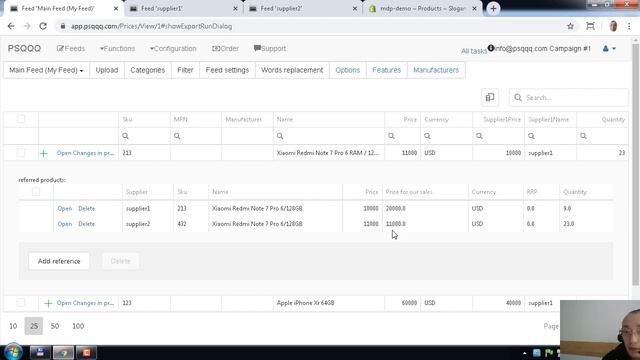This screenshot has width=640, height=360.
Task: Open the Features tab
Action: point(387,70)
